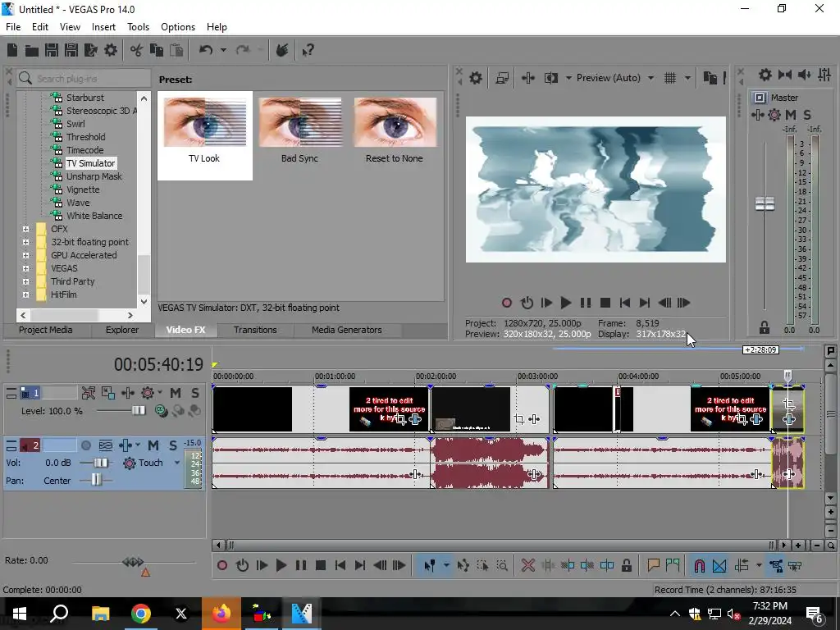The width and height of the screenshot is (840, 630).
Task: Open a project with the Open folder icon
Action: click(32, 50)
